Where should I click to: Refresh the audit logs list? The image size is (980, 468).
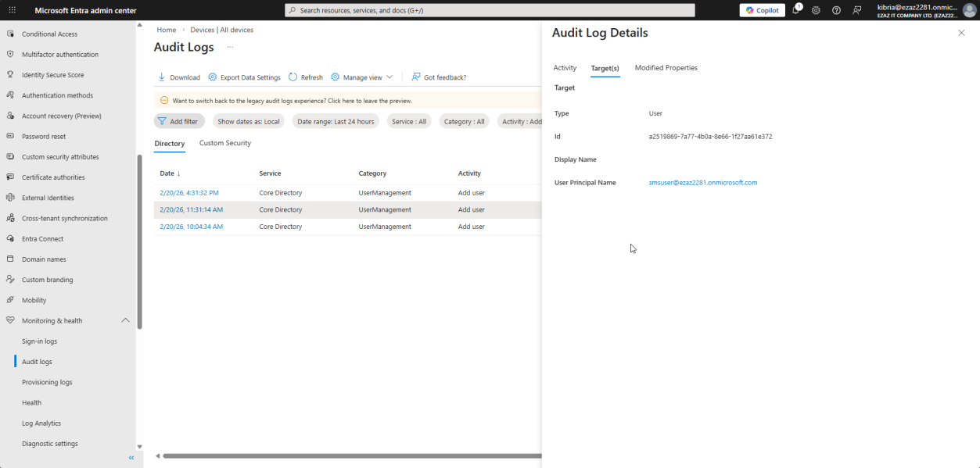pos(306,77)
